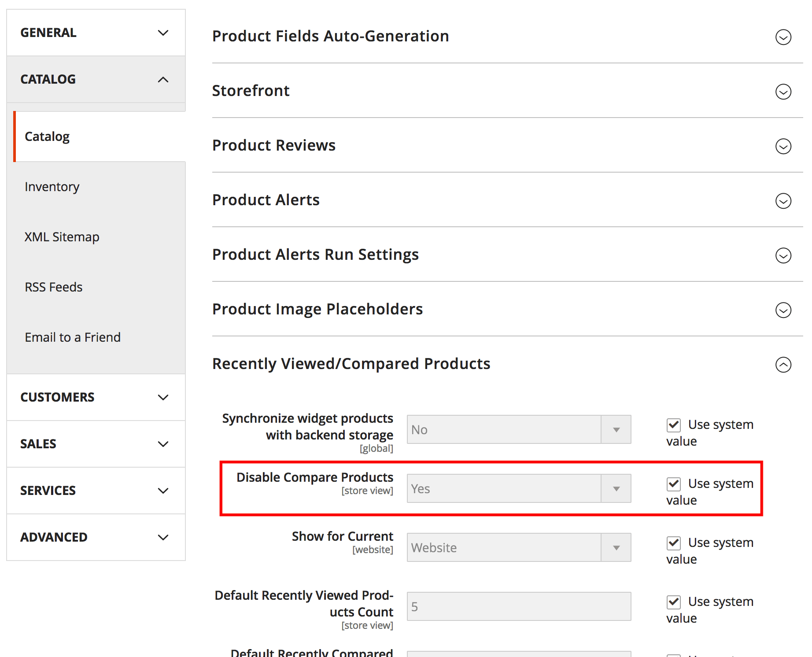Click Product Alerts Run Settings expand icon

783,255
